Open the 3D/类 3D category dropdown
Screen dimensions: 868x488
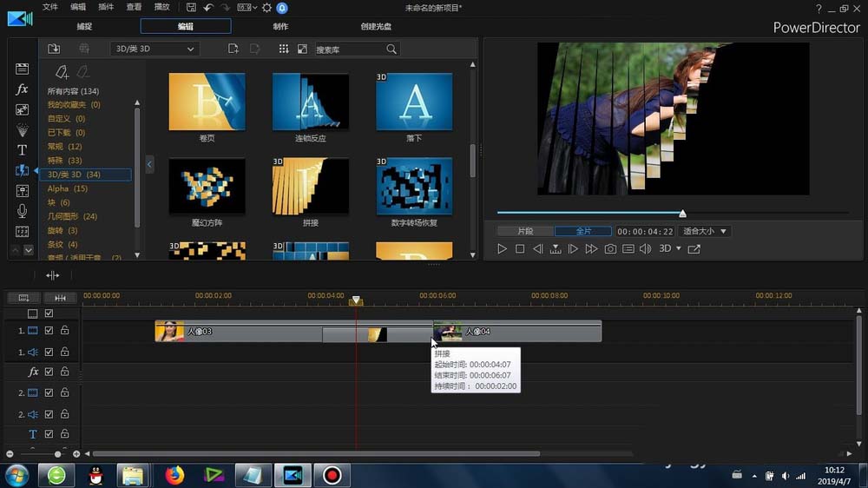(x=155, y=49)
